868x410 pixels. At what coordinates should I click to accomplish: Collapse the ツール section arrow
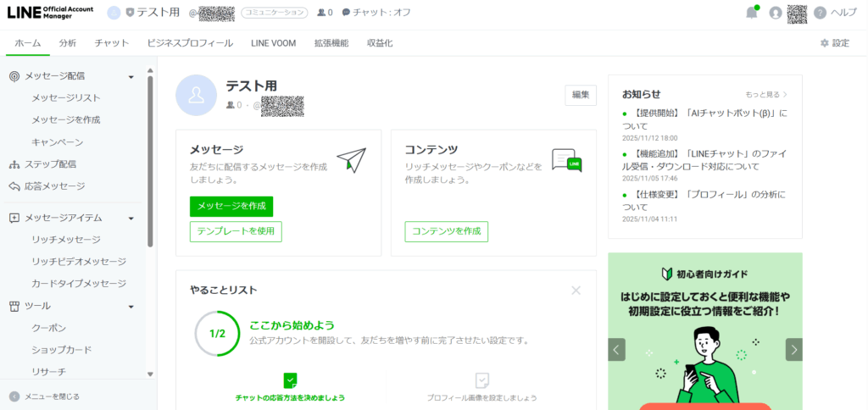pos(131,307)
